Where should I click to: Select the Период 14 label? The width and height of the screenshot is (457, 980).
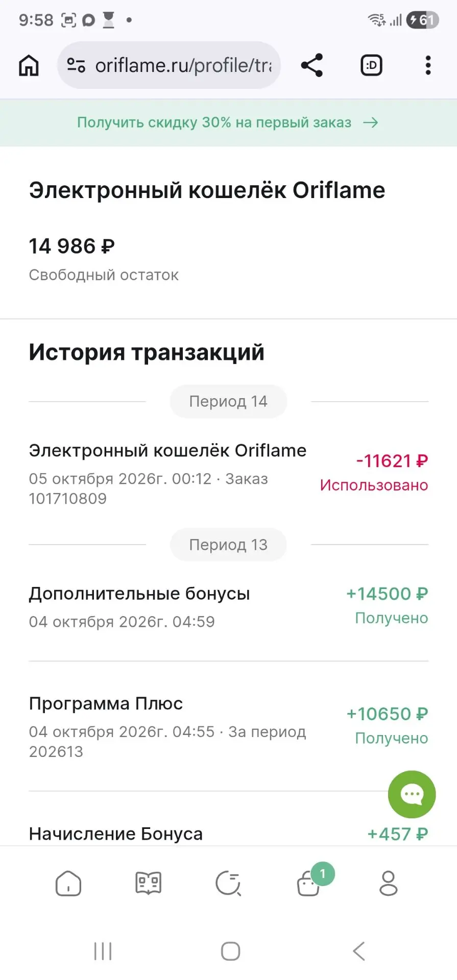coord(228,402)
